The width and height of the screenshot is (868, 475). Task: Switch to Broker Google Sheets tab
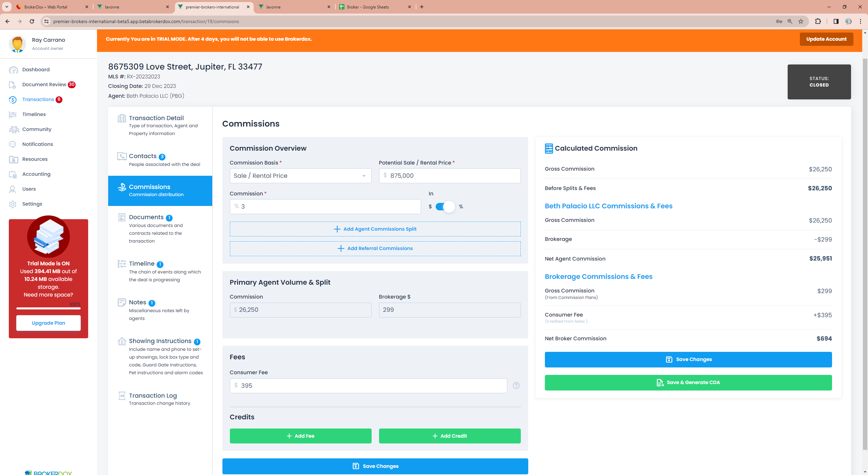click(x=375, y=7)
